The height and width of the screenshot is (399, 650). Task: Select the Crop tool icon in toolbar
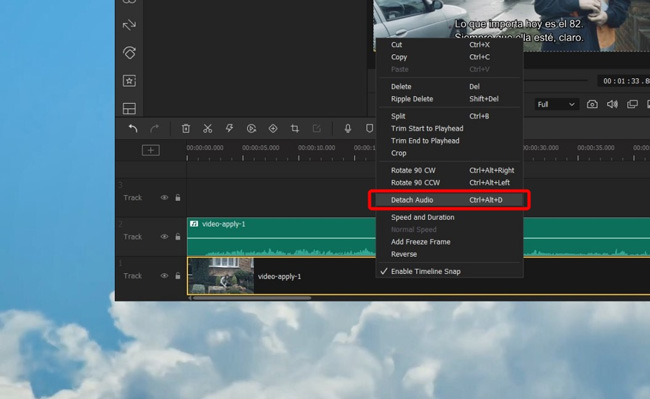(x=295, y=129)
